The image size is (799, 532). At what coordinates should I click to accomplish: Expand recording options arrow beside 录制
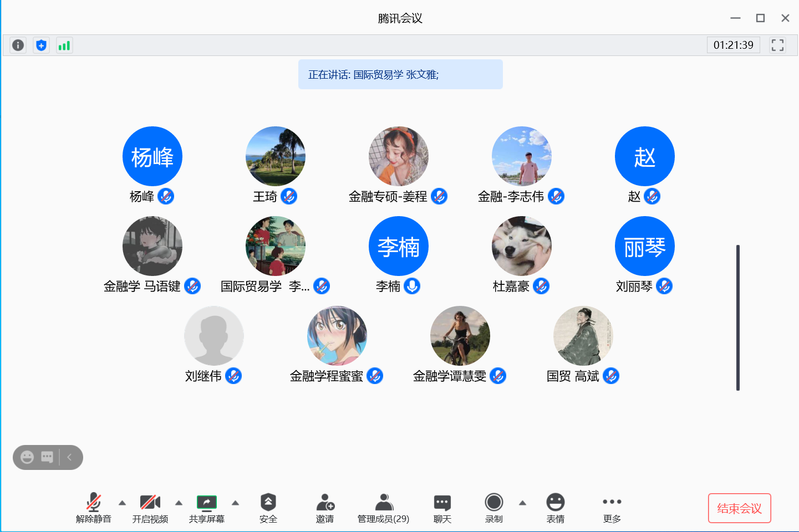point(522,503)
